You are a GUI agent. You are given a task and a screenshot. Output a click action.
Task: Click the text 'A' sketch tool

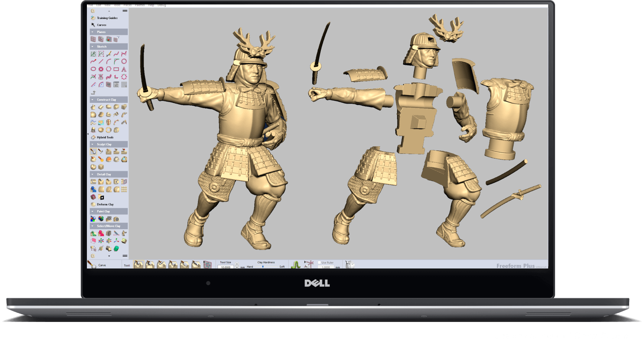(124, 69)
